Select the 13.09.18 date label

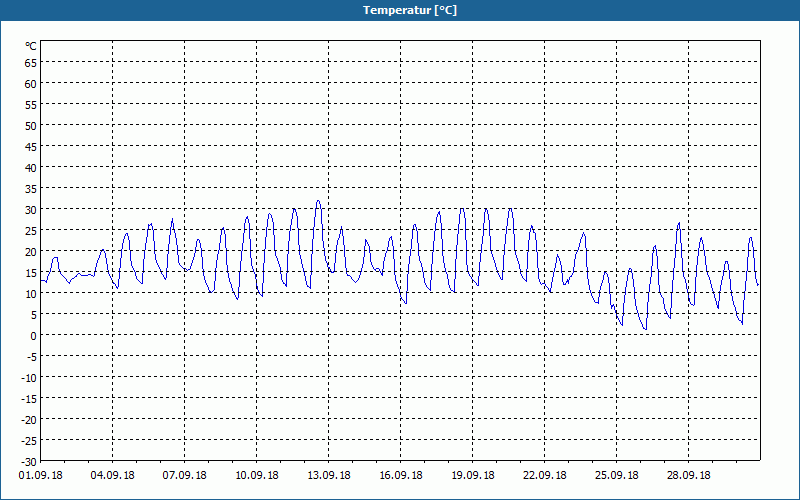(329, 476)
